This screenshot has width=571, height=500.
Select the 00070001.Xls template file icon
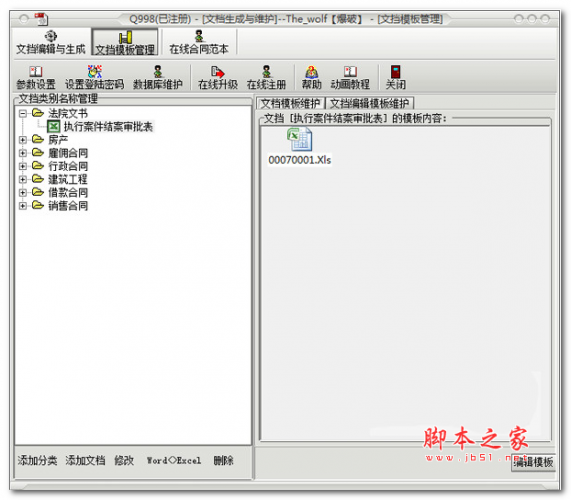click(299, 139)
